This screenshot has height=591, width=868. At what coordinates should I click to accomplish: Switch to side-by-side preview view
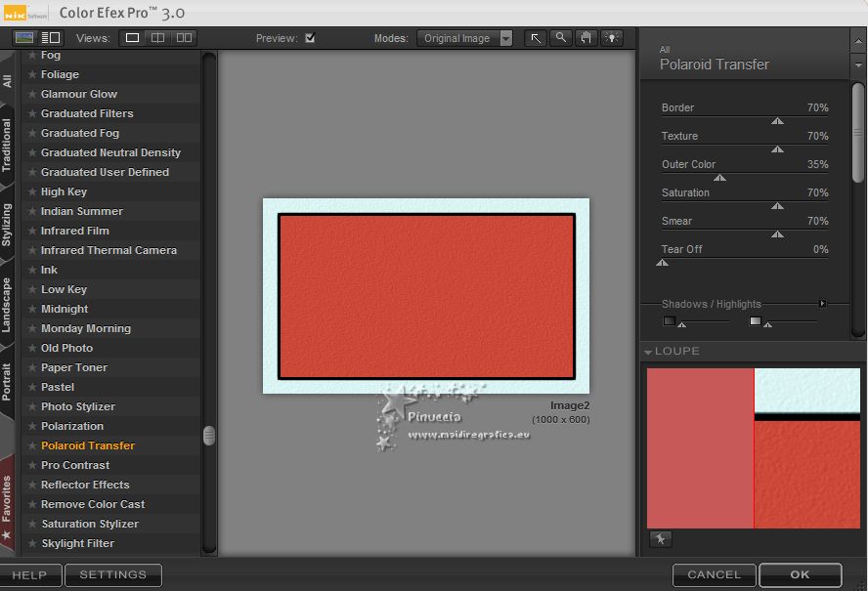pyautogui.click(x=184, y=38)
